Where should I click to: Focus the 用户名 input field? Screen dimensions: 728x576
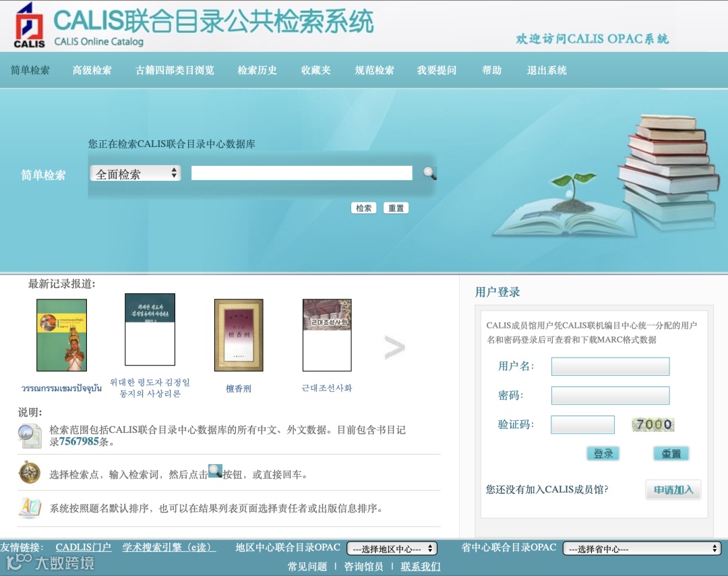coord(610,366)
